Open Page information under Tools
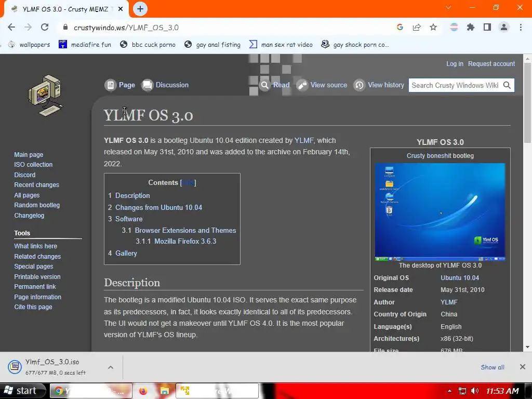 click(37, 297)
